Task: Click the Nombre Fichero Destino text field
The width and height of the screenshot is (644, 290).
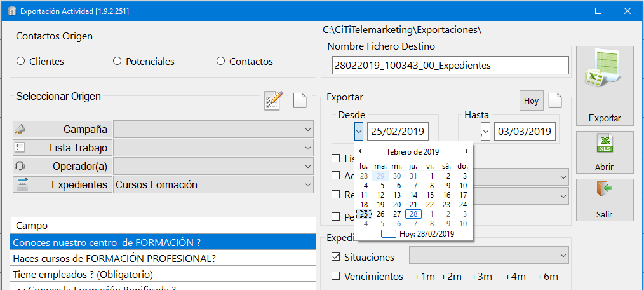Action: [450, 65]
